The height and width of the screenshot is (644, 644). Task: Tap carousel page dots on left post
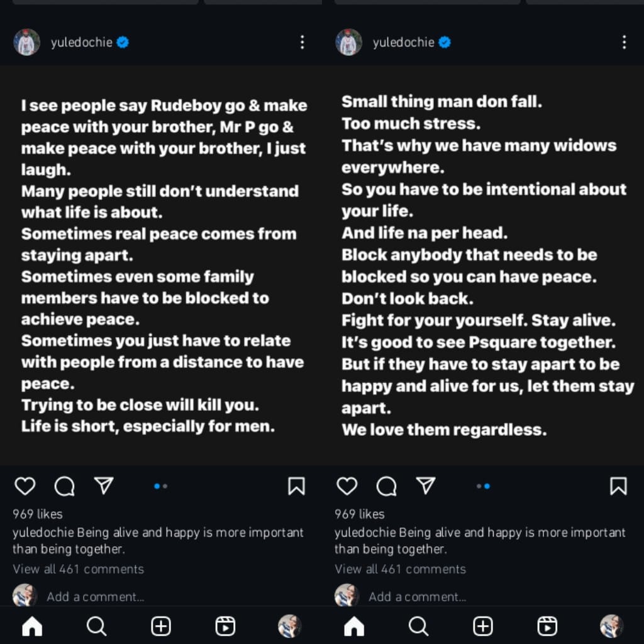161,486
